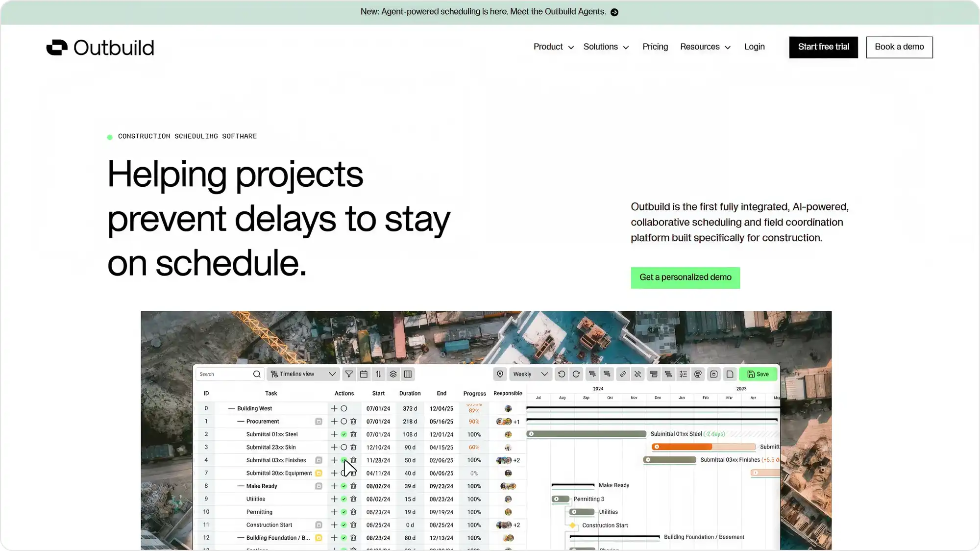
Task: Toggle green check on Utilities row
Action: click(344, 499)
